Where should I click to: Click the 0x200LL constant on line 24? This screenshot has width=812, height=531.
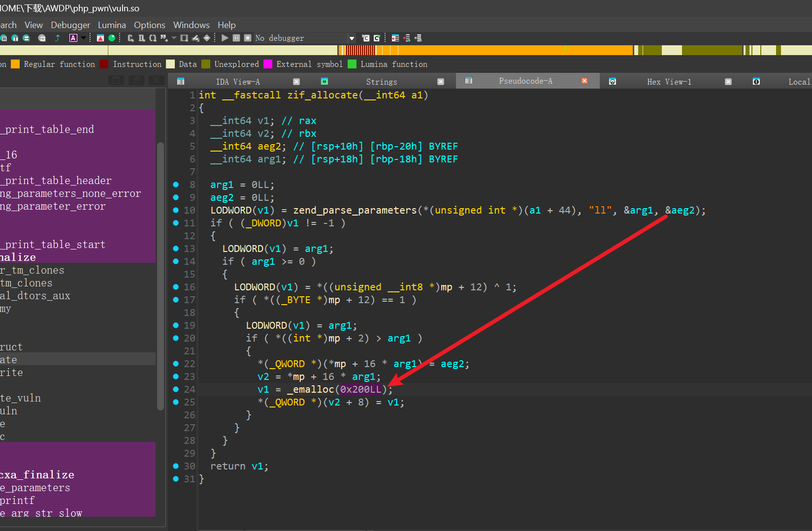(361, 389)
